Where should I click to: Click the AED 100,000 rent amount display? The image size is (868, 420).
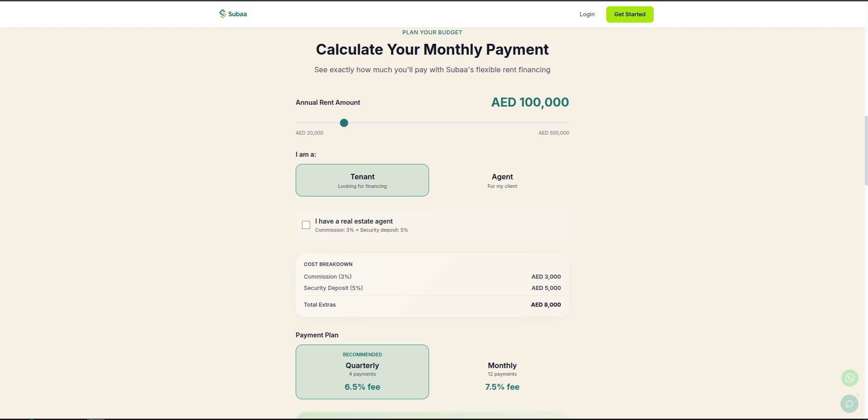[530, 103]
